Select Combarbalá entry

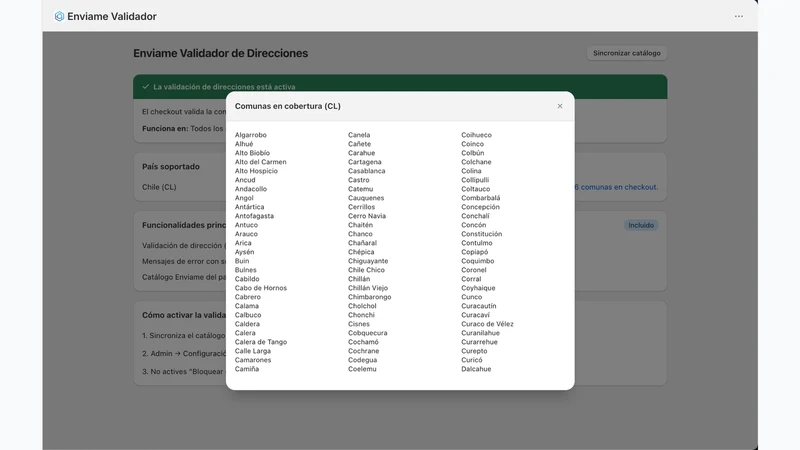tap(481, 198)
